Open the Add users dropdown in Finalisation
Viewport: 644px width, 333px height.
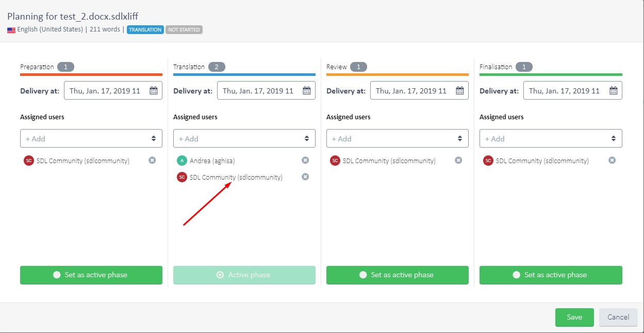click(x=551, y=138)
